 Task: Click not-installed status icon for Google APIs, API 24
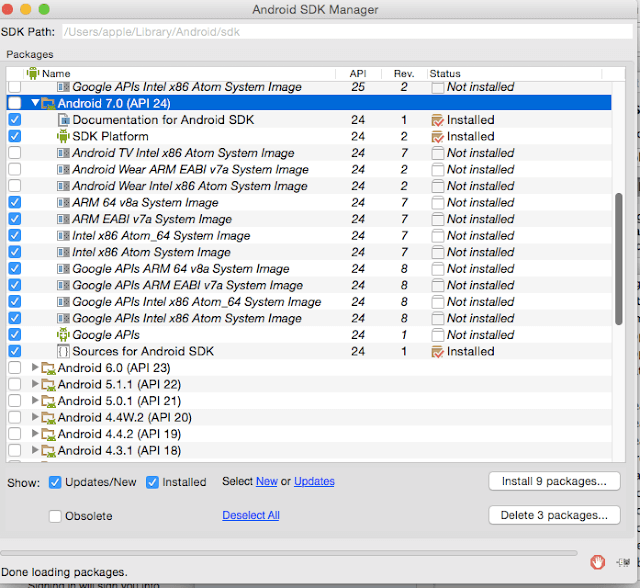[x=438, y=335]
